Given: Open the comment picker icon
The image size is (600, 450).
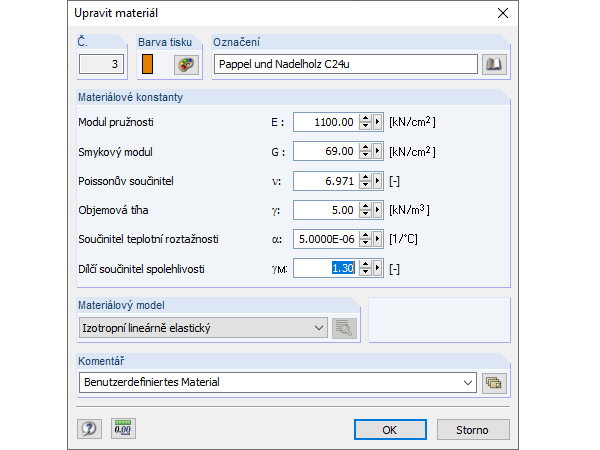Looking at the screenshot, I should (495, 382).
